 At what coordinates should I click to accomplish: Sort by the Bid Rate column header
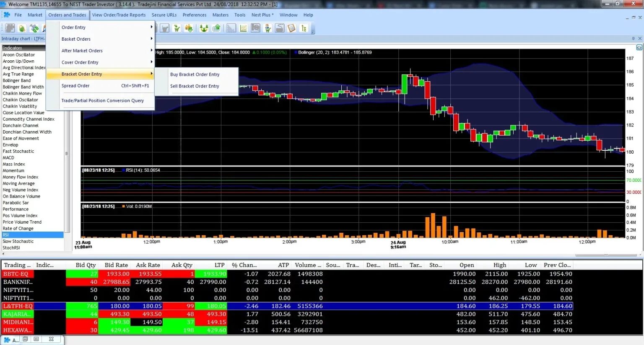click(114, 265)
